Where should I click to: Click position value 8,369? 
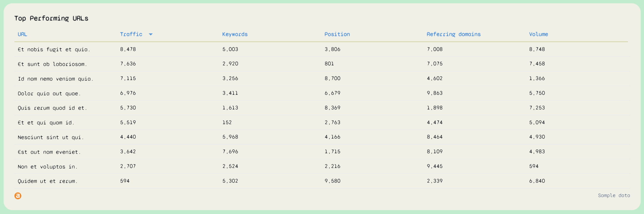333,108
